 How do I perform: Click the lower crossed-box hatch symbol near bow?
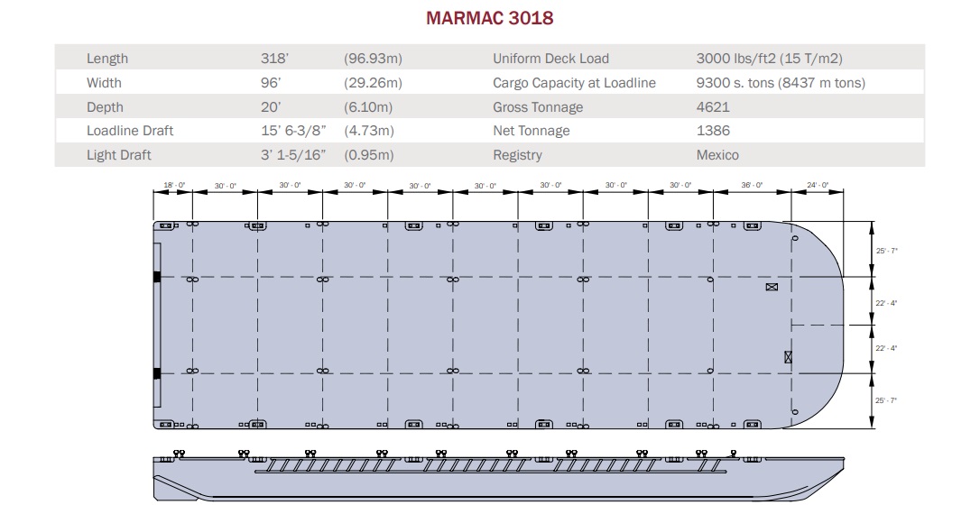coord(788,357)
